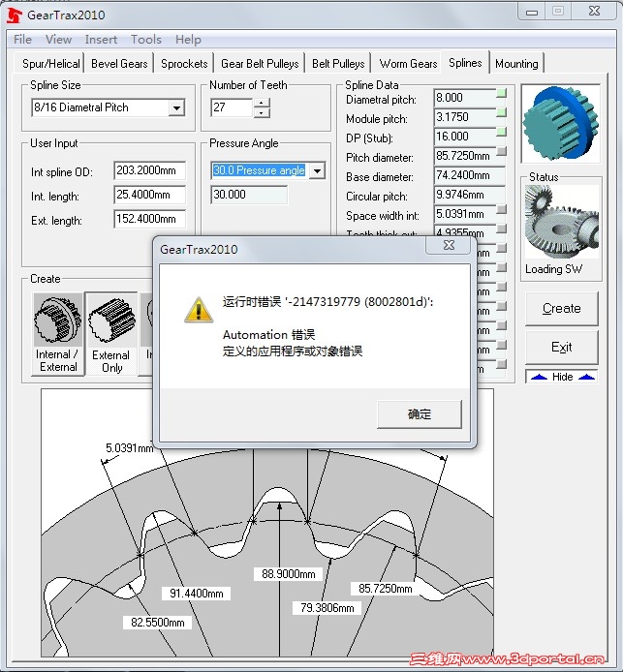Toggle the Diametral pitch lock indicator
The height and width of the screenshot is (672, 623).
(x=501, y=93)
